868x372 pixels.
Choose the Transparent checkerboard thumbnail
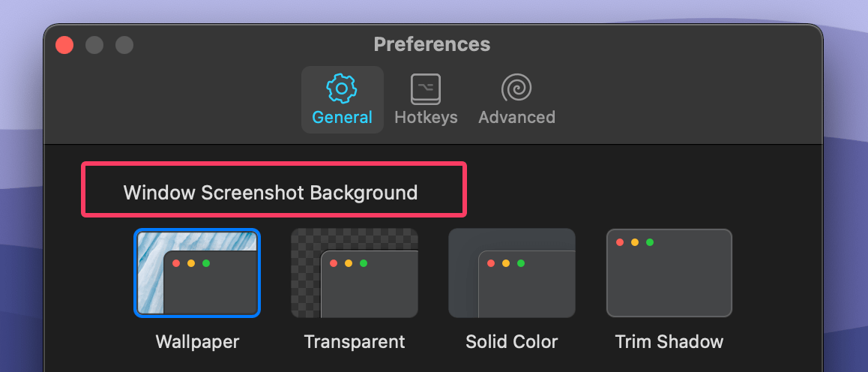point(355,273)
